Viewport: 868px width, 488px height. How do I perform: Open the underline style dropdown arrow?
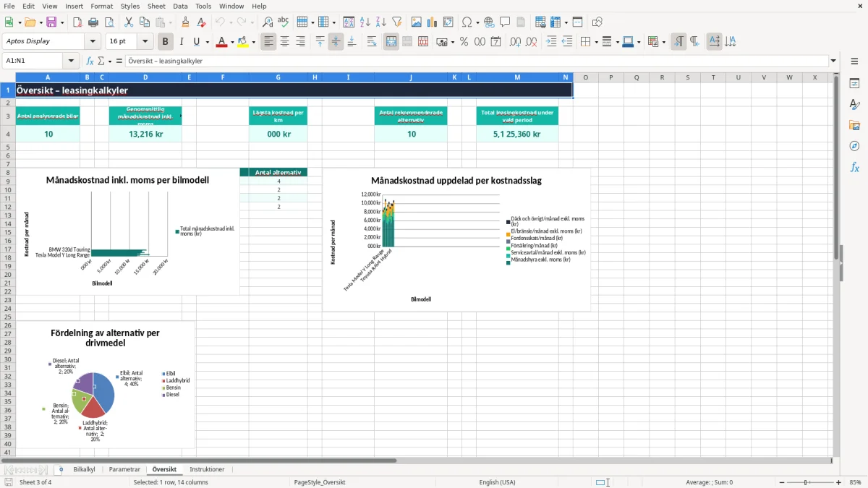click(x=207, y=42)
